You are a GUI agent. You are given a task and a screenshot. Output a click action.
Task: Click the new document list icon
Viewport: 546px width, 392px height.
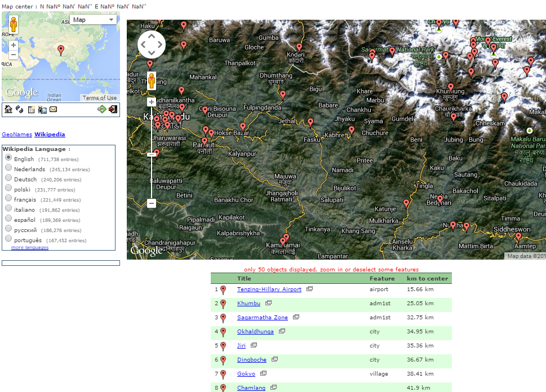[32, 110]
